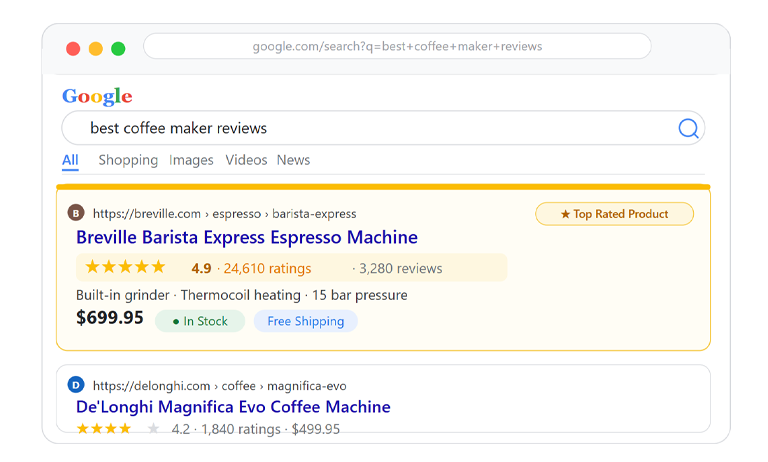
Task: Click the green maximize window dot
Action: [118, 49]
